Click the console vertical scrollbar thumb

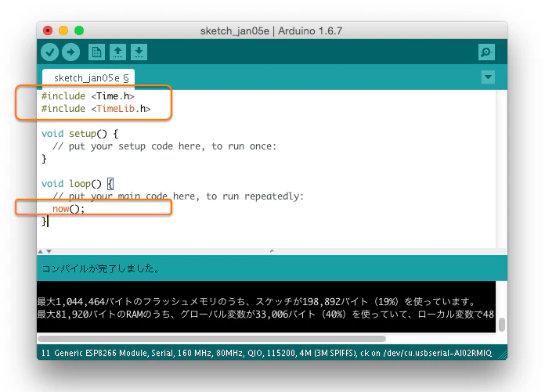[x=502, y=325]
